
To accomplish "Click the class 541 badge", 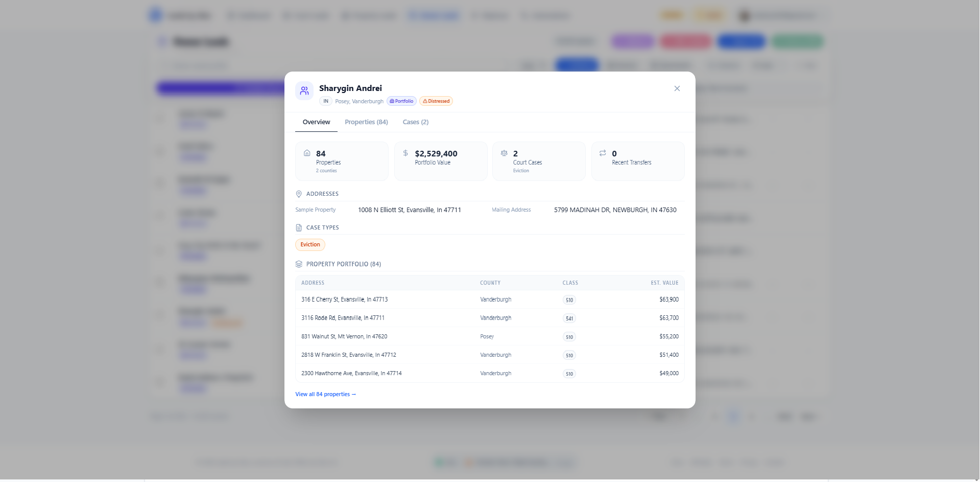I will pos(569,318).
